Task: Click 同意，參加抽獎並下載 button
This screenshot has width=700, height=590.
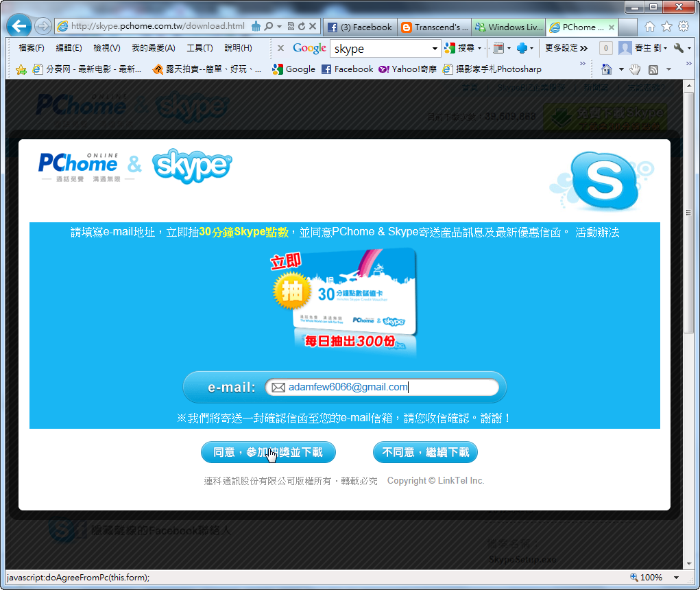Action: tap(268, 452)
